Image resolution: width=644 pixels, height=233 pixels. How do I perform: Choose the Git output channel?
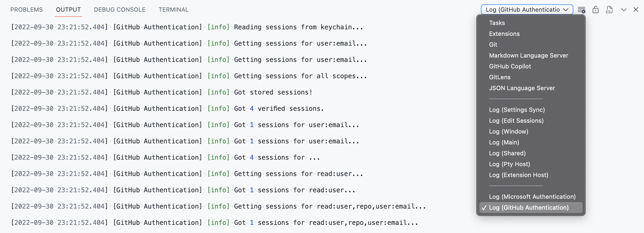pos(493,45)
